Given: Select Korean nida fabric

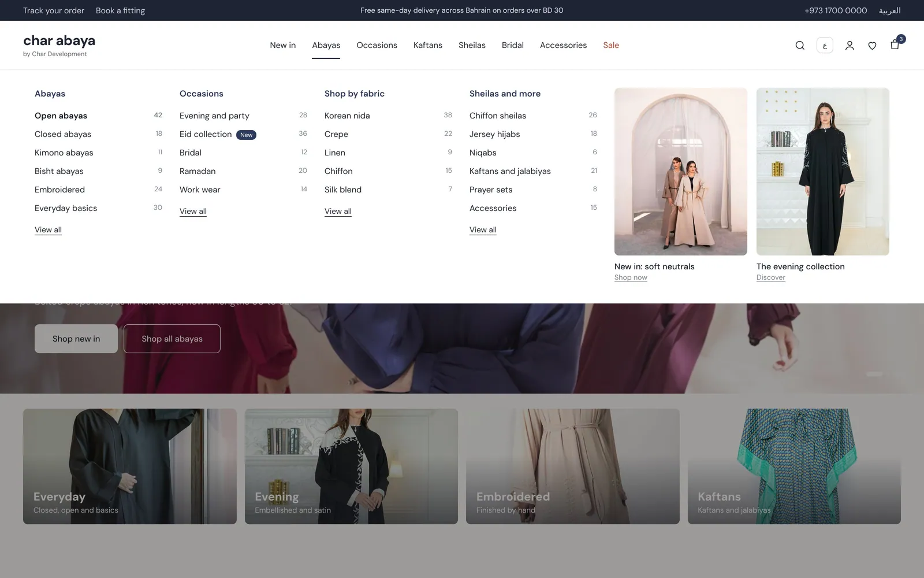Looking at the screenshot, I should click(x=388, y=116).
